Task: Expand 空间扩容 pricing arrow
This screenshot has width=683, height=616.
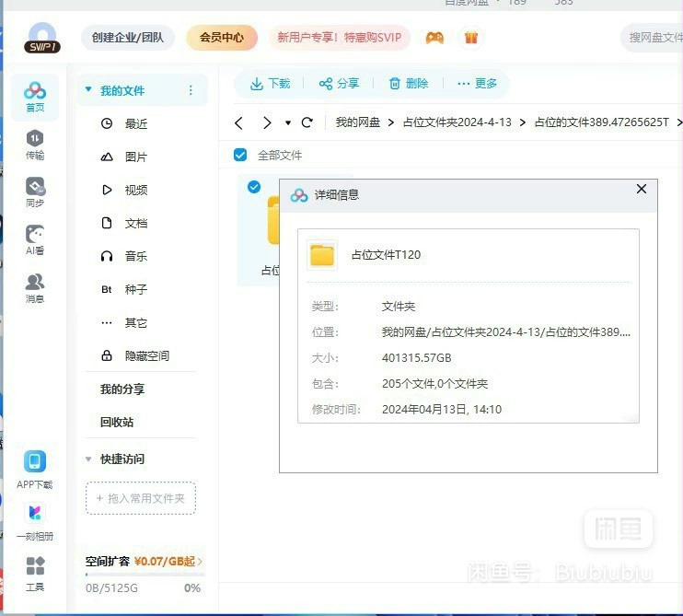Action: pyautogui.click(x=200, y=561)
